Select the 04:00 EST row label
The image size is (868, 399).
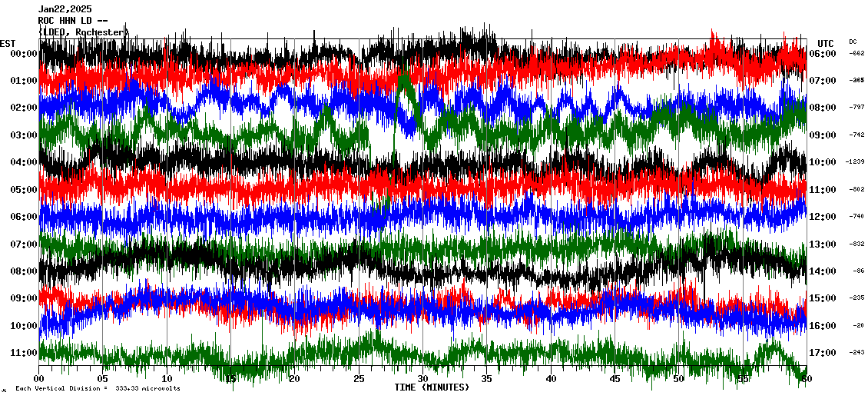tap(23, 162)
